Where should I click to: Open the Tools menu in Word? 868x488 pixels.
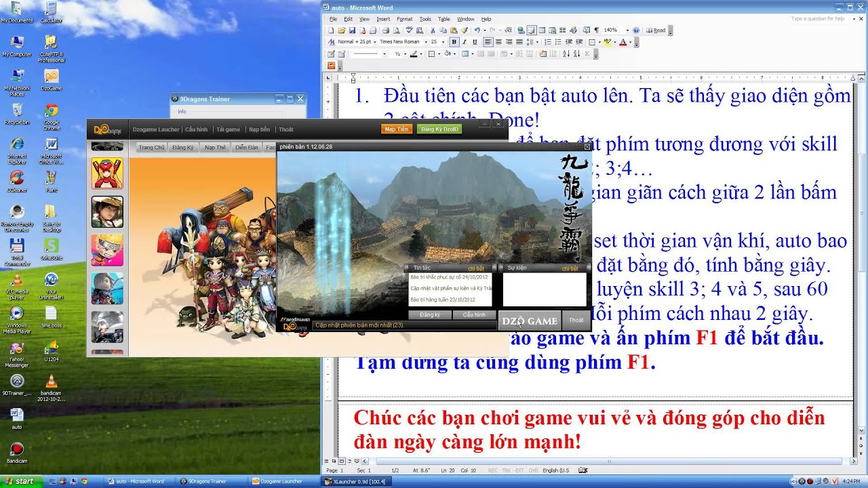tap(425, 19)
